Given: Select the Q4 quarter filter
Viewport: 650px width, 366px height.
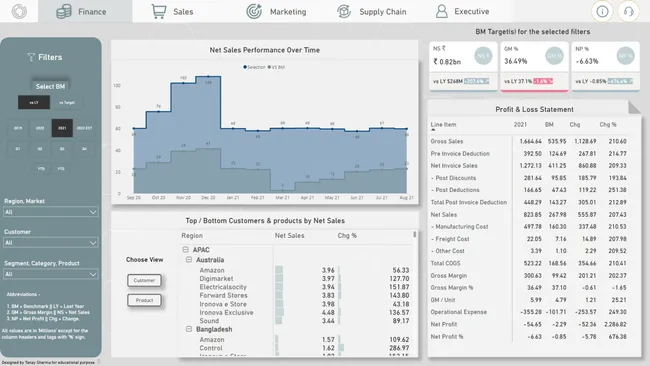Looking at the screenshot, I should point(84,148).
